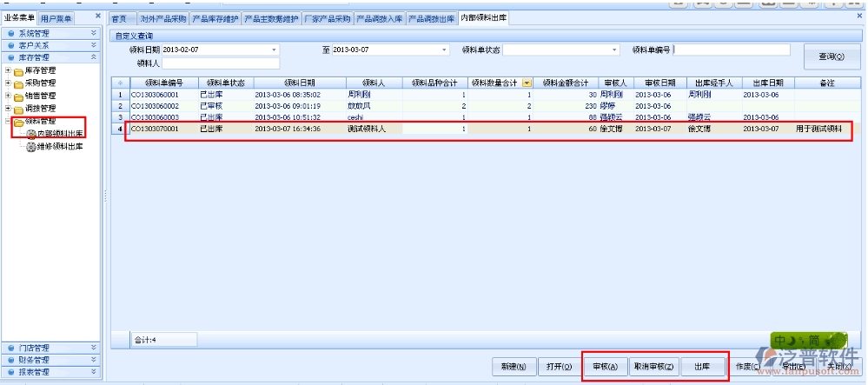Switch to the 用户菜单 tab
Viewport: 868px width, 385px height.
tap(58, 18)
